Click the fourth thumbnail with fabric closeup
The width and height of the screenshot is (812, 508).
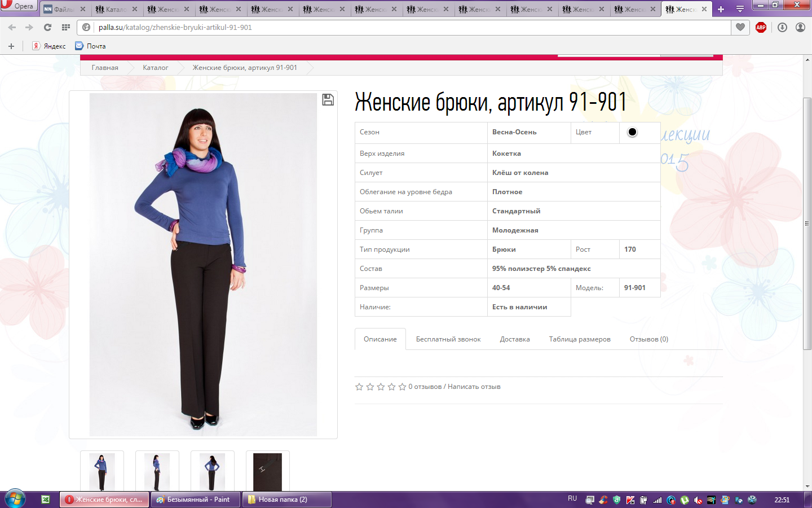point(267,471)
